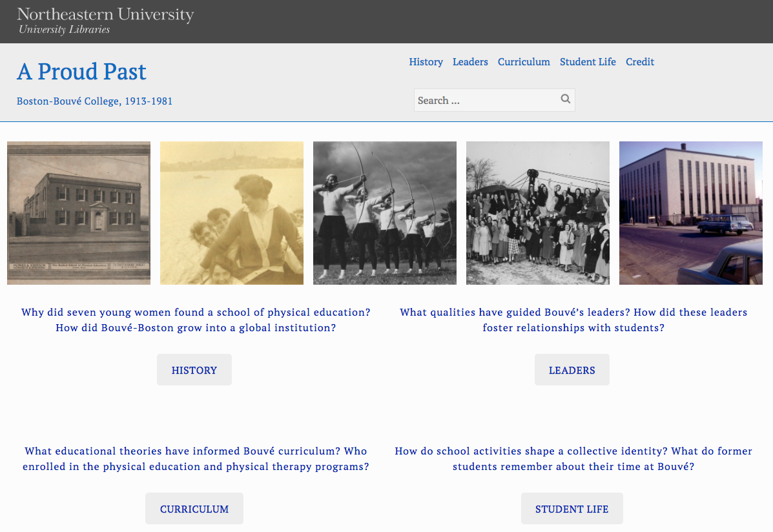Open the old school building engraving thumbnail

coord(79,213)
